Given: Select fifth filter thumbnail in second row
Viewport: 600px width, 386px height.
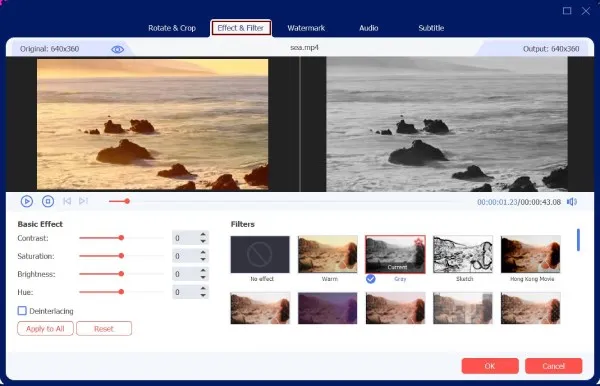Looking at the screenshot, I should (x=530, y=308).
